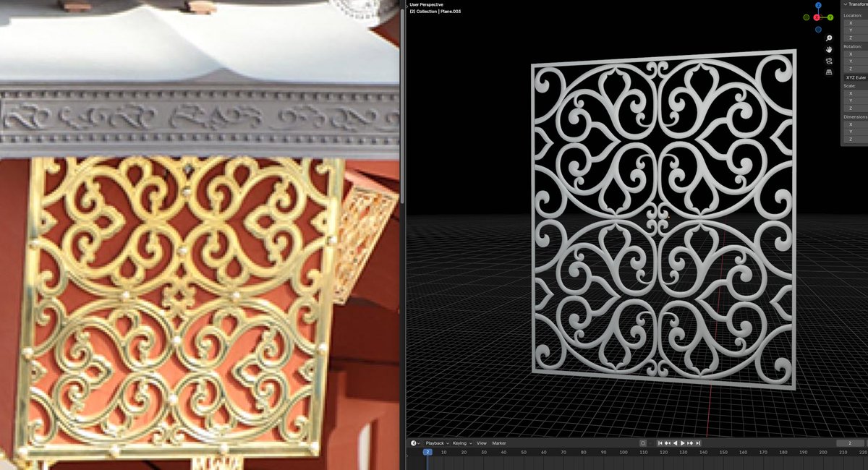Click the Scale Y field
Viewport: 868px width, 470px height.
click(856, 101)
